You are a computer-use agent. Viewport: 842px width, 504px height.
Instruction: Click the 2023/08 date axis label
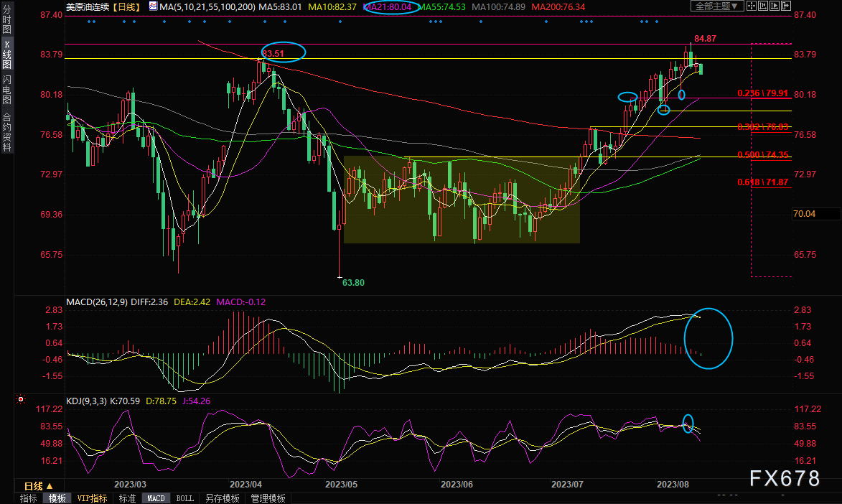point(673,484)
